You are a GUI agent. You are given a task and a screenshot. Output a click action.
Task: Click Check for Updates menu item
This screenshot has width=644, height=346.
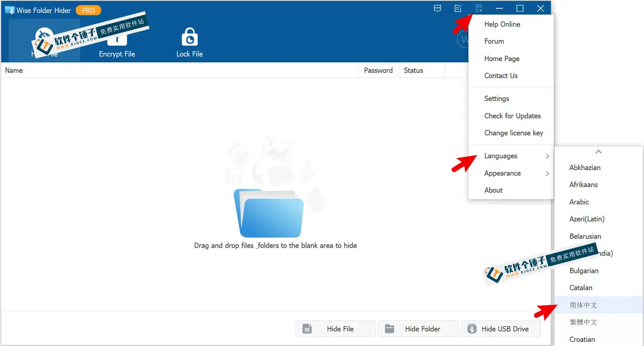point(511,116)
